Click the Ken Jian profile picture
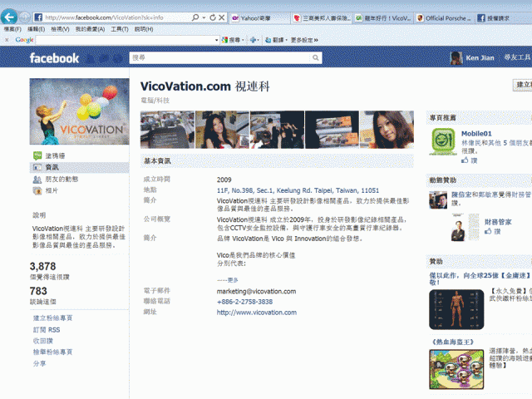Image resolution: width=532 pixels, height=399 pixels. click(x=456, y=58)
